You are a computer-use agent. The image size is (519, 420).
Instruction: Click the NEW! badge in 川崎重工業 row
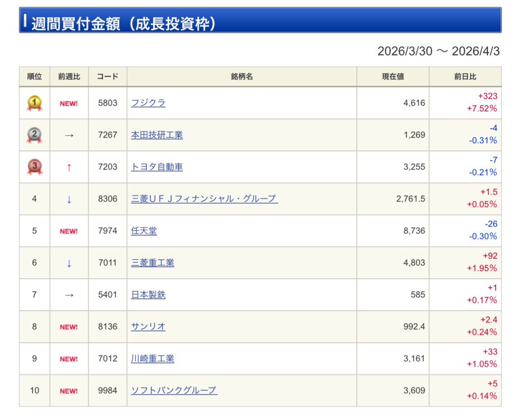[x=69, y=359]
